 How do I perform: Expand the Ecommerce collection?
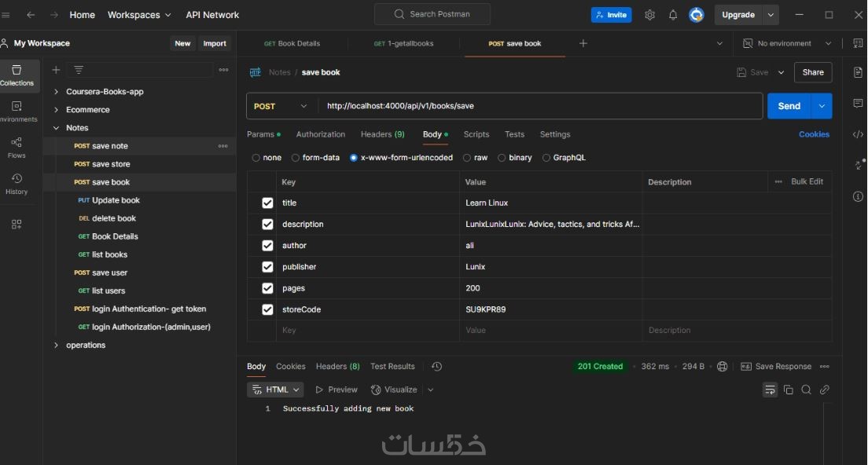click(56, 110)
